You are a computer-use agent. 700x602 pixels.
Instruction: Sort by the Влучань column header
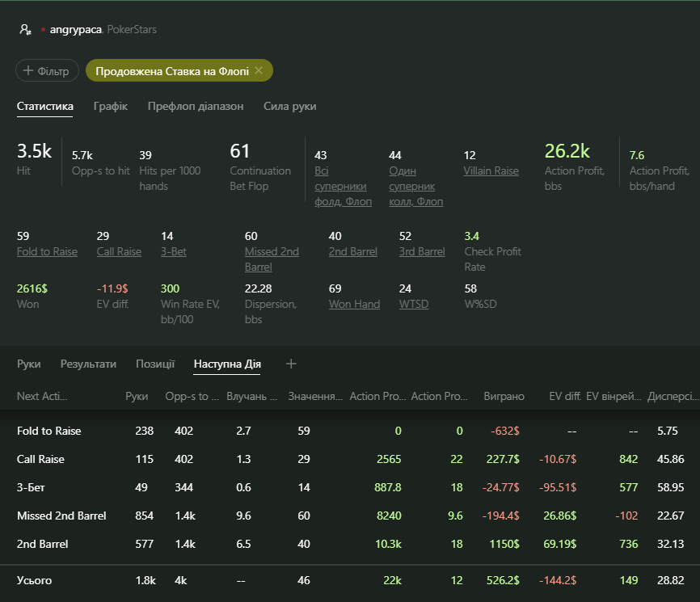tap(251, 396)
